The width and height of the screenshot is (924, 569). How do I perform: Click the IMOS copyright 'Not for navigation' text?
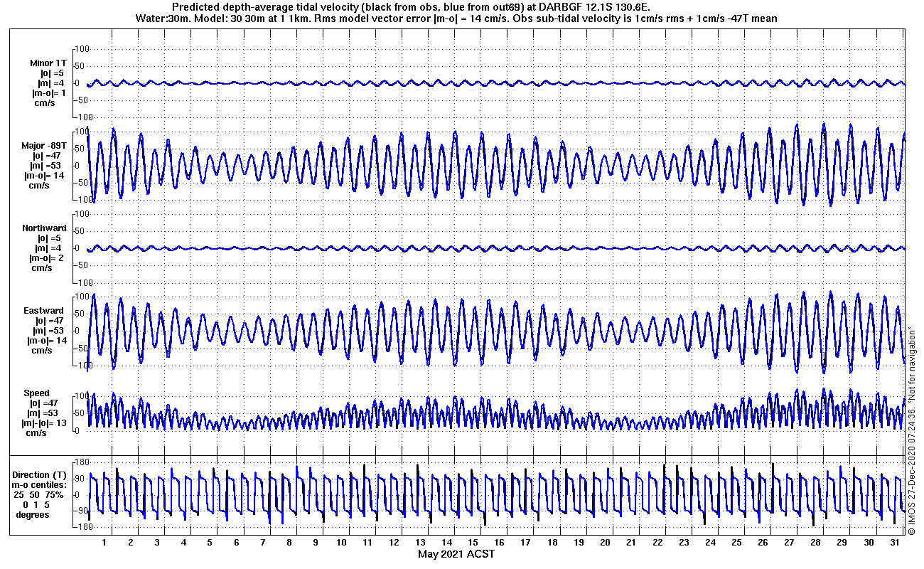coord(912,430)
